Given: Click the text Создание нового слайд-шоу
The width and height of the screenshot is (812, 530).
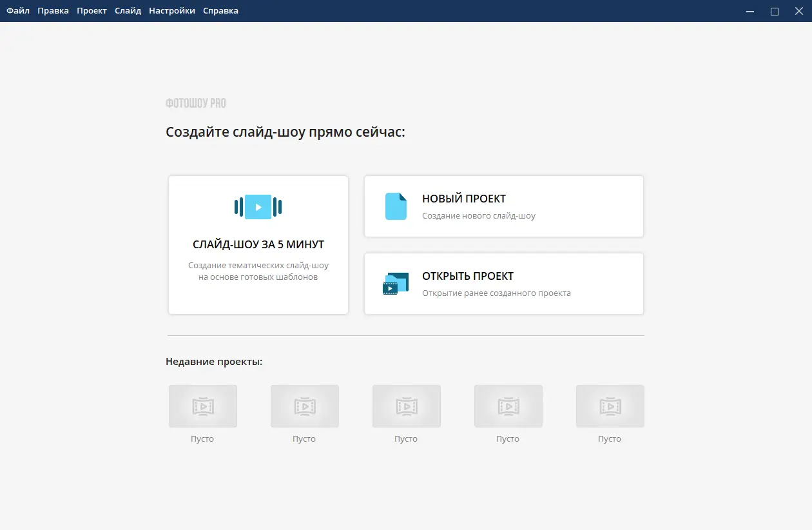Looking at the screenshot, I should (x=479, y=216).
